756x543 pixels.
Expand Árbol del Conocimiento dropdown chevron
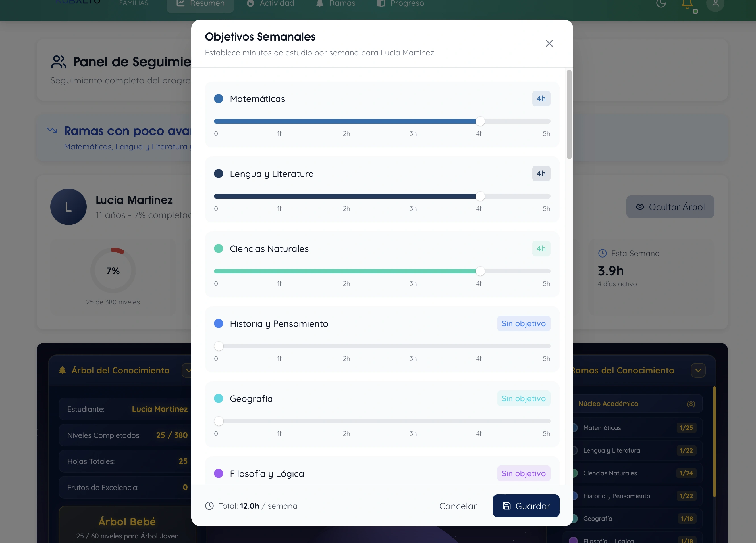coord(188,370)
